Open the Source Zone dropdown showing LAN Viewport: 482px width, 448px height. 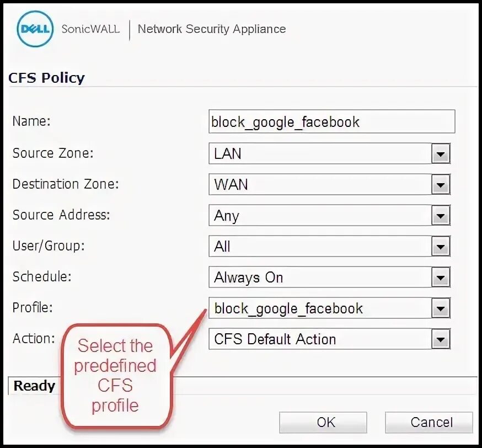click(329, 154)
